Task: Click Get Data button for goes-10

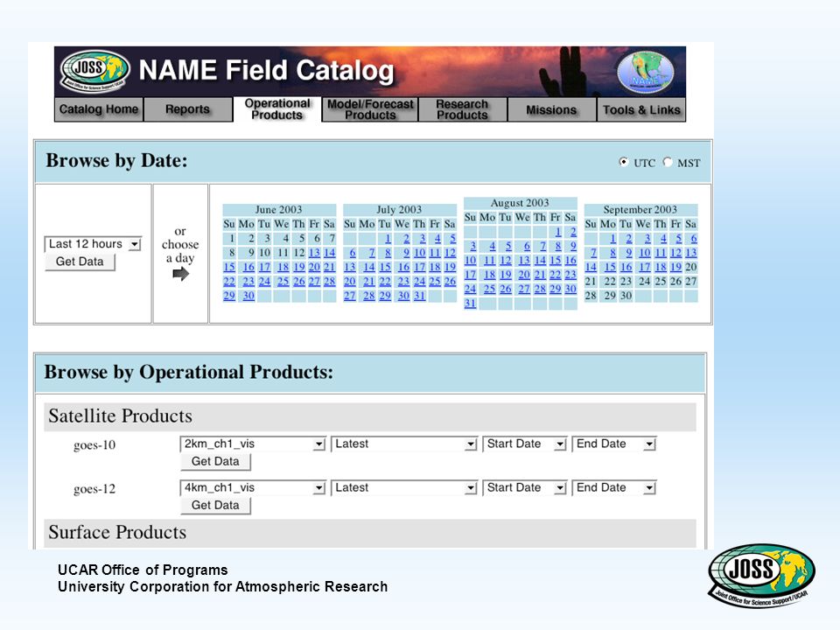Action: pos(215,462)
